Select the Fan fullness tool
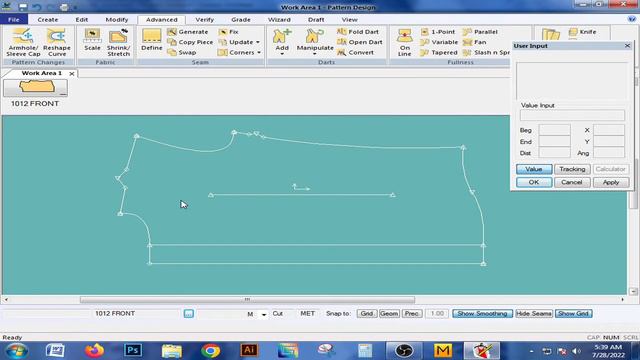This screenshot has height=360, width=640. click(x=475, y=42)
